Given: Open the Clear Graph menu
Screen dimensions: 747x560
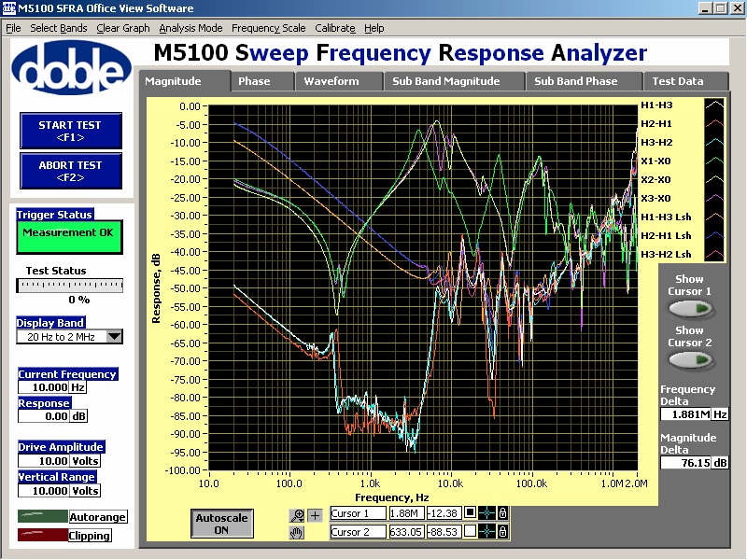Looking at the screenshot, I should click(x=123, y=28).
